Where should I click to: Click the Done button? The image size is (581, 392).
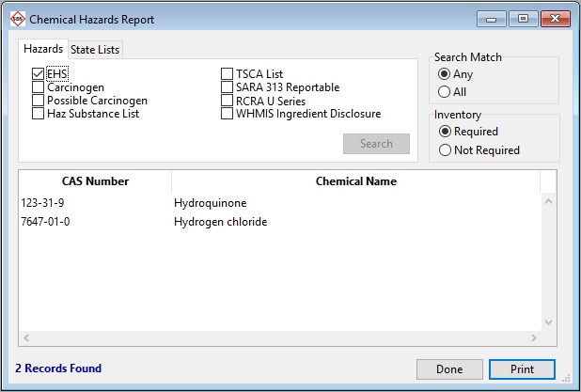pos(449,369)
